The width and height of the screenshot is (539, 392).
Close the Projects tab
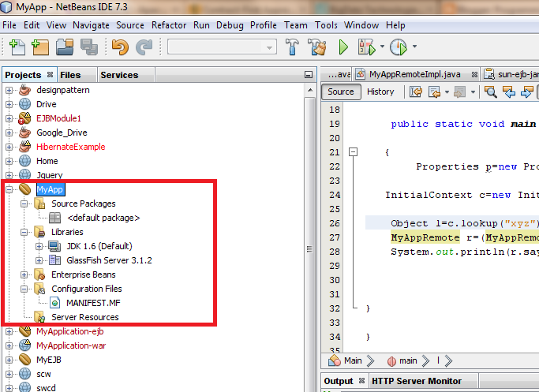51,75
